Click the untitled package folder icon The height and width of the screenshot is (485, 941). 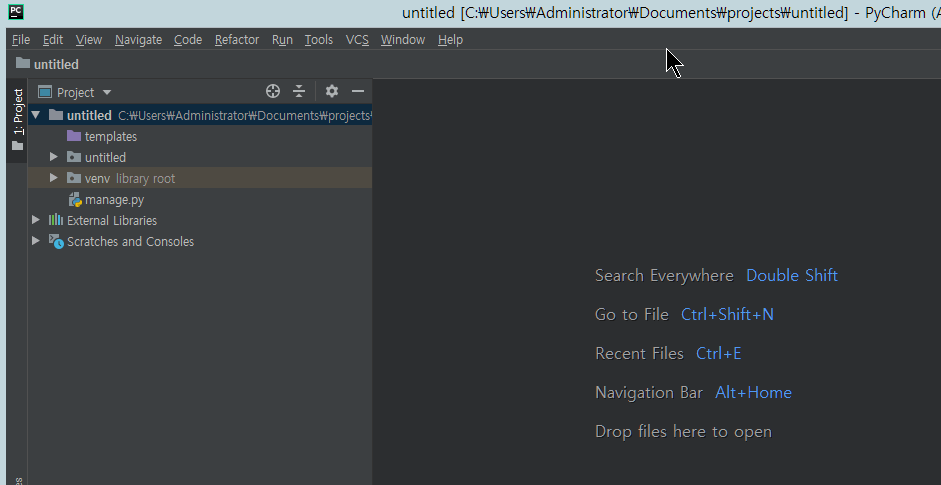pos(74,157)
